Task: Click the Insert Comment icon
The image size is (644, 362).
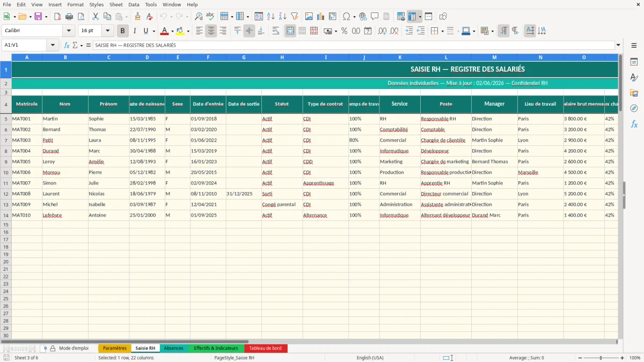Action: pos(375,17)
